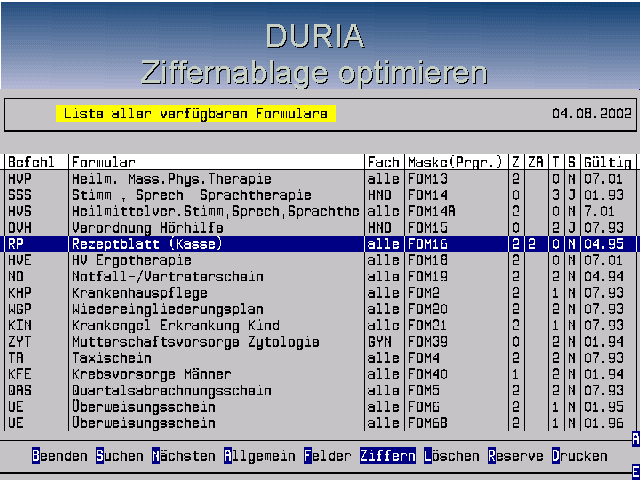This screenshot has height=480, width=640.
Task: Select the Krankenhauspflege form
Action: click(x=320, y=293)
